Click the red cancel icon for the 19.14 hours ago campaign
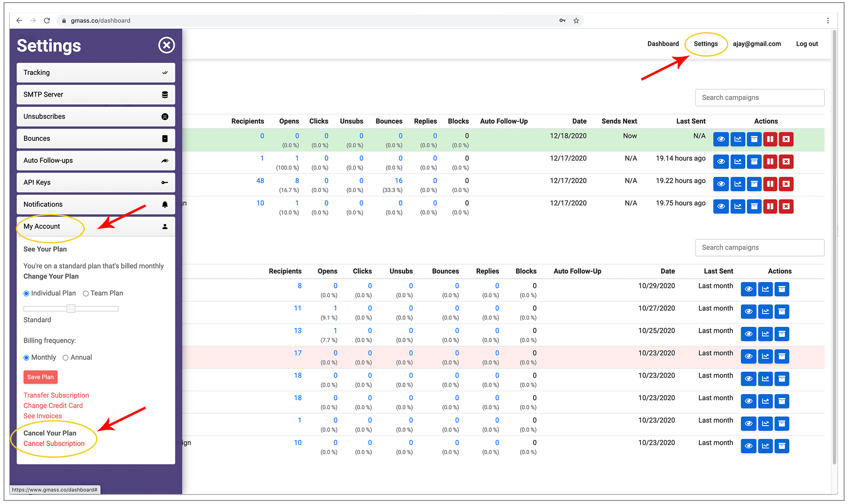The height and width of the screenshot is (504, 849). (786, 162)
